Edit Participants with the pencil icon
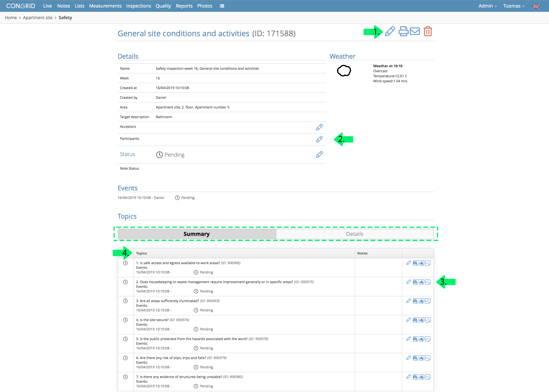Viewport: 549px width, 392px height. (x=319, y=139)
